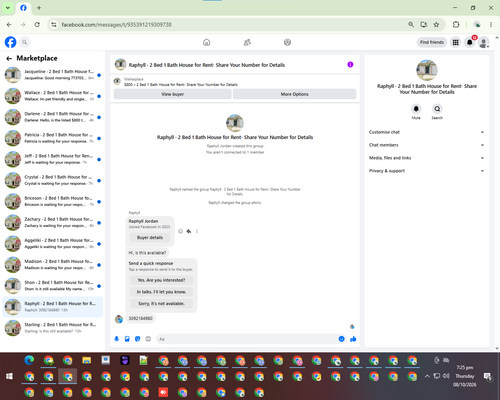The width and height of the screenshot is (500, 400).
Task: Click the Facebook logo icon
Action: pos(10,42)
